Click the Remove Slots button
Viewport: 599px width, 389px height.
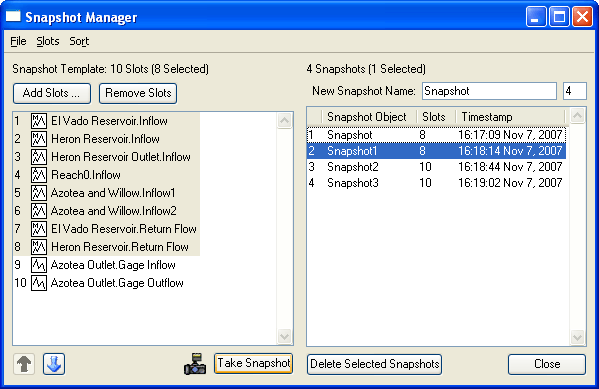(138, 93)
